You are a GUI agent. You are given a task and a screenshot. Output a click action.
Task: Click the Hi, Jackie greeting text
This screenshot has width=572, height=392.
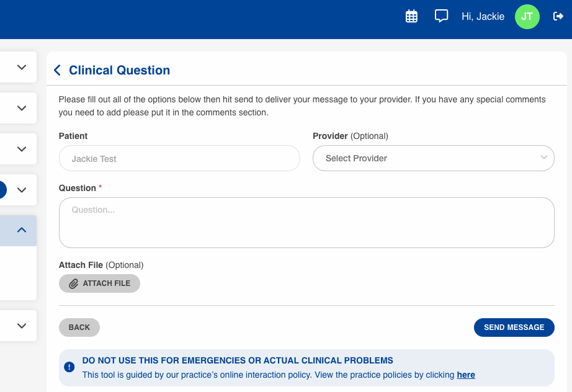click(483, 17)
